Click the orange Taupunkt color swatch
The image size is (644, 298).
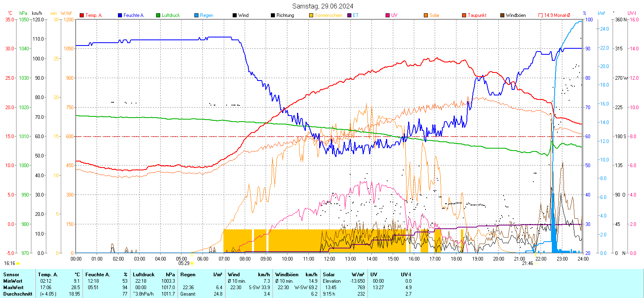click(464, 15)
